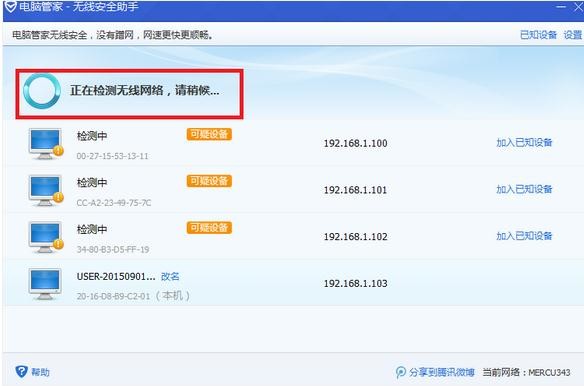The height and width of the screenshot is (386, 584).
Task: Add 192.168.1.100 to known devices
Action: (x=524, y=142)
